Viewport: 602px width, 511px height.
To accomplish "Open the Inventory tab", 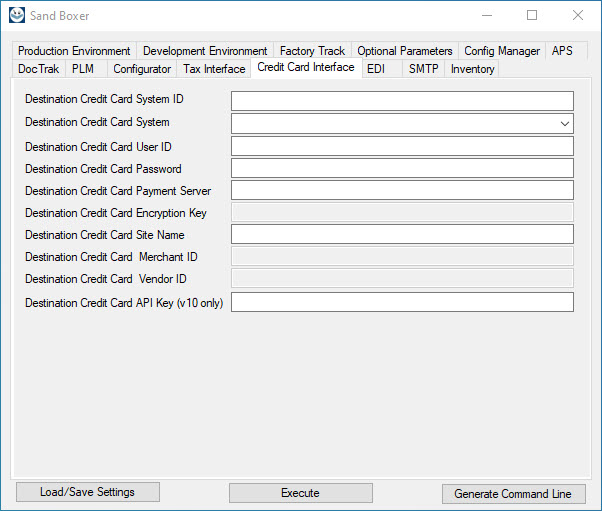I will [x=472, y=69].
